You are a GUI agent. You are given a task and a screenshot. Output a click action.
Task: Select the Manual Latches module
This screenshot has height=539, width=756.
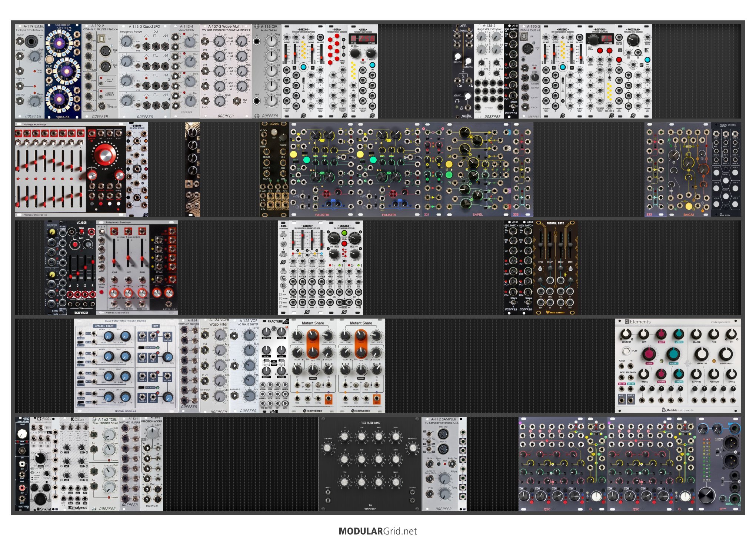726,170
